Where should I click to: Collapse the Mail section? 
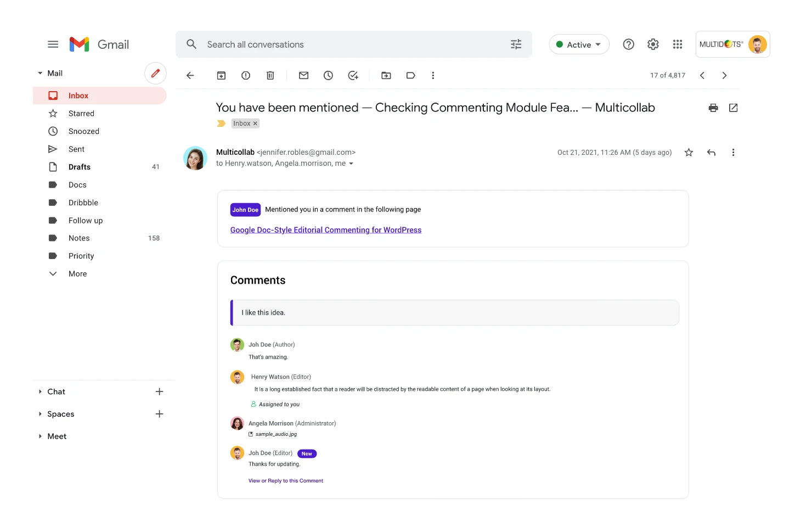[40, 73]
